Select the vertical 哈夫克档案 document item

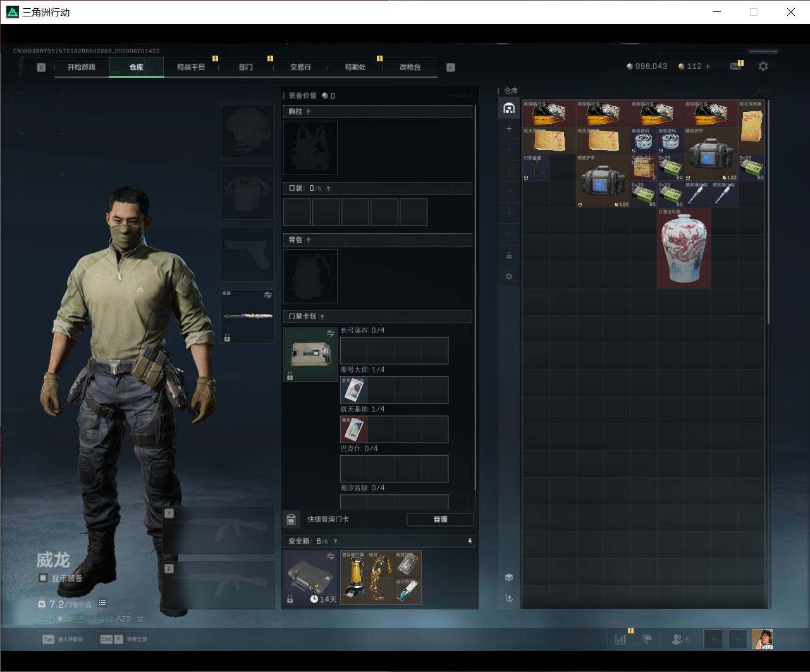tap(751, 127)
